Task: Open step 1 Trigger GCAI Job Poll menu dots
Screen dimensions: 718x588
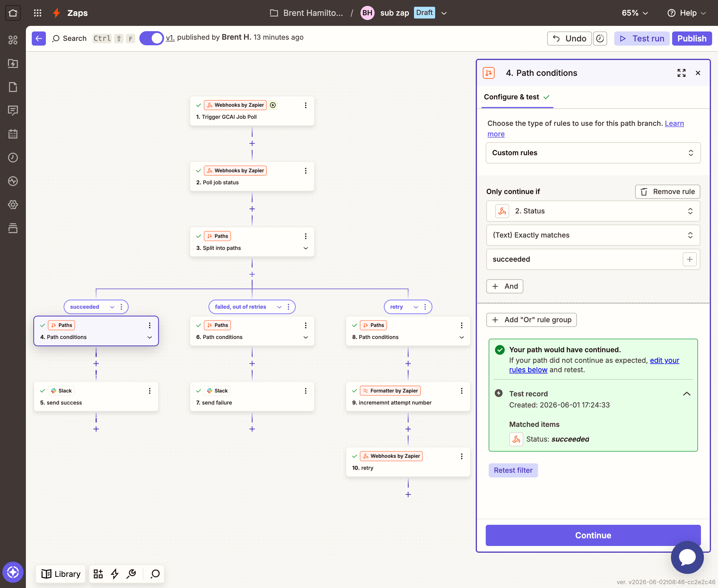Action: click(x=305, y=105)
